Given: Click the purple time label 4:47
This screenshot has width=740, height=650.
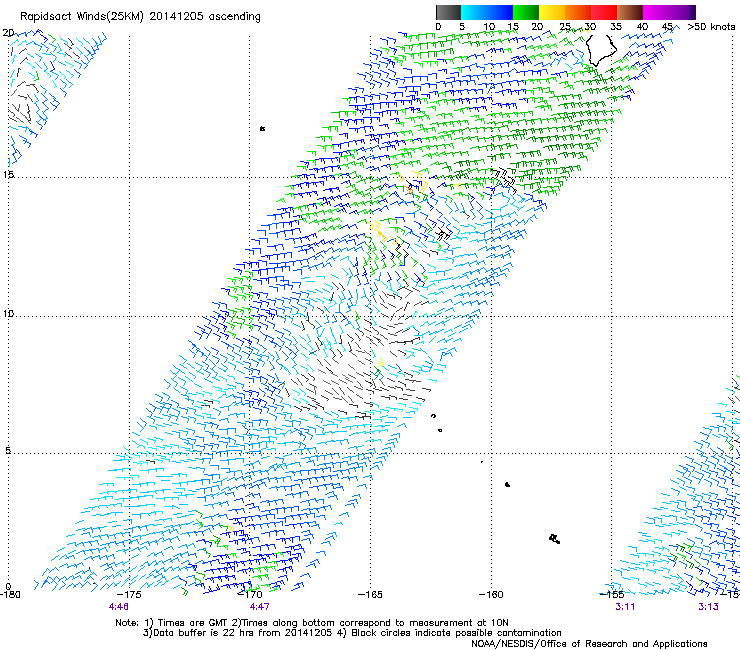Looking at the screenshot, I should coord(260,607).
